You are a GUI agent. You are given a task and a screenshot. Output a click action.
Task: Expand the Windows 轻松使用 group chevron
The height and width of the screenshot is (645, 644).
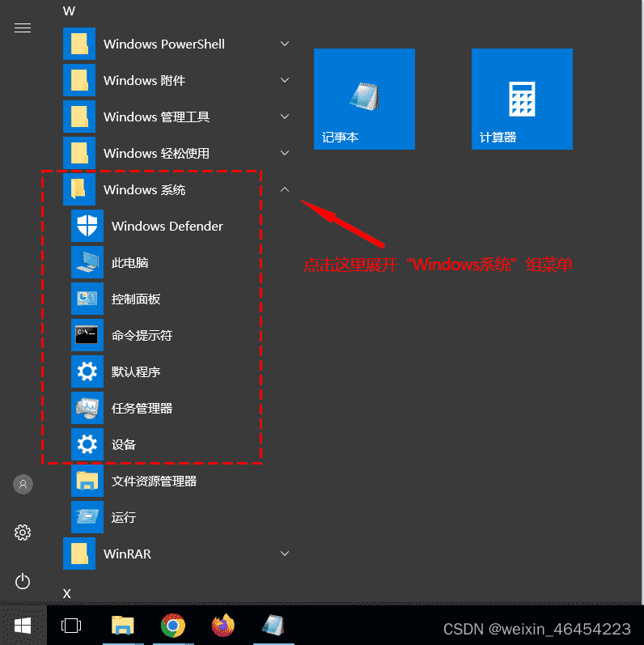285,153
